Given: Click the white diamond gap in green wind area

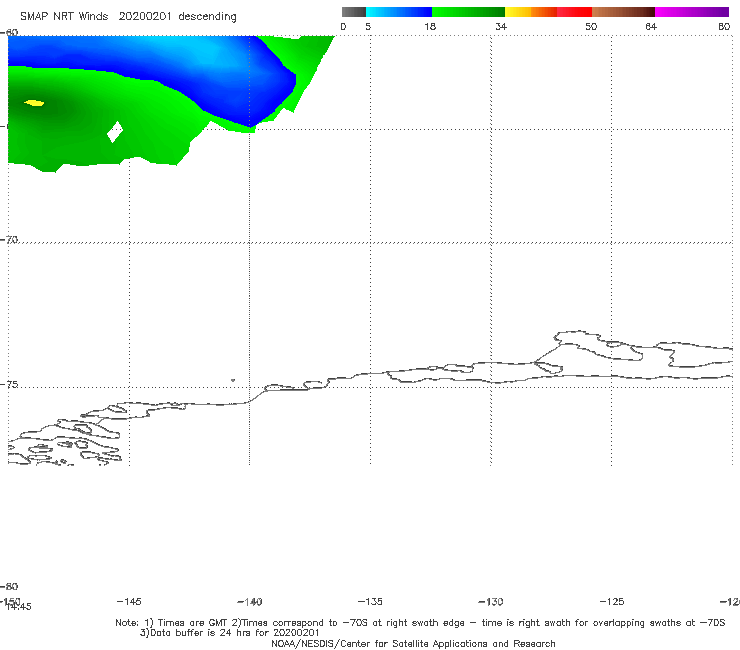Looking at the screenshot, I should tap(115, 132).
